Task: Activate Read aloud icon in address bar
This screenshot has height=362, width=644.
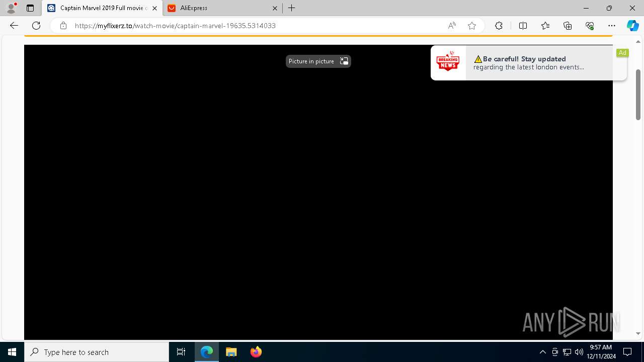Action: coord(452,26)
